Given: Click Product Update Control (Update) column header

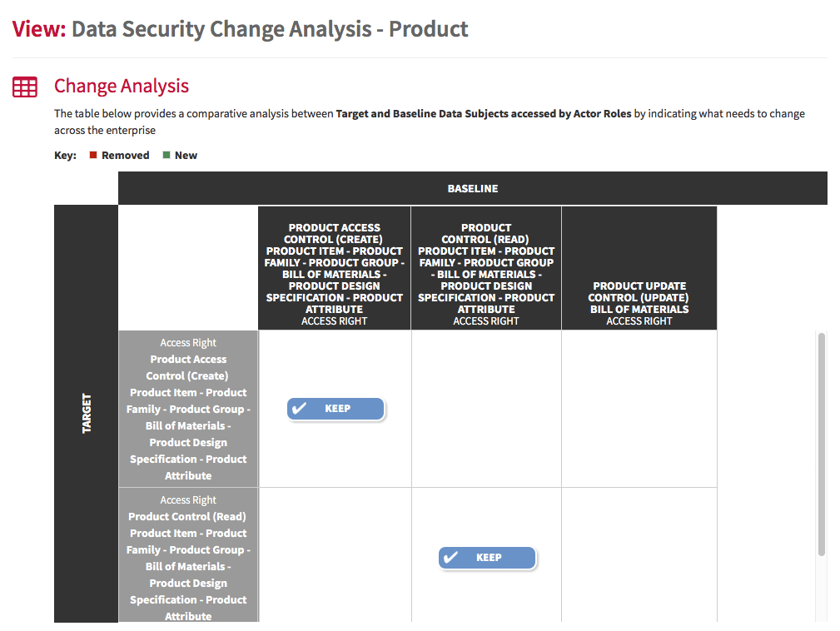Looking at the screenshot, I should click(x=639, y=268).
